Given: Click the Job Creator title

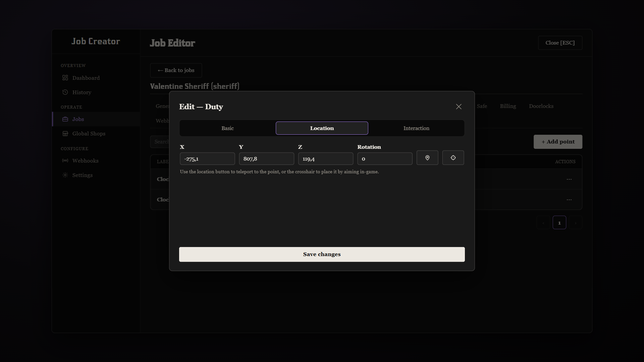Looking at the screenshot, I should pyautogui.click(x=96, y=41).
